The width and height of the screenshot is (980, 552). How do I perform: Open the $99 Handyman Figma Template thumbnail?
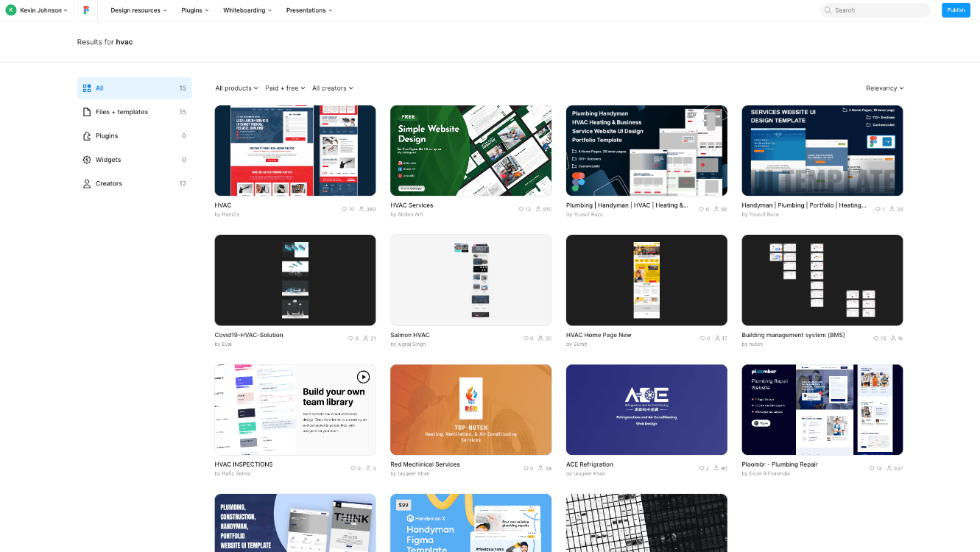point(470,523)
